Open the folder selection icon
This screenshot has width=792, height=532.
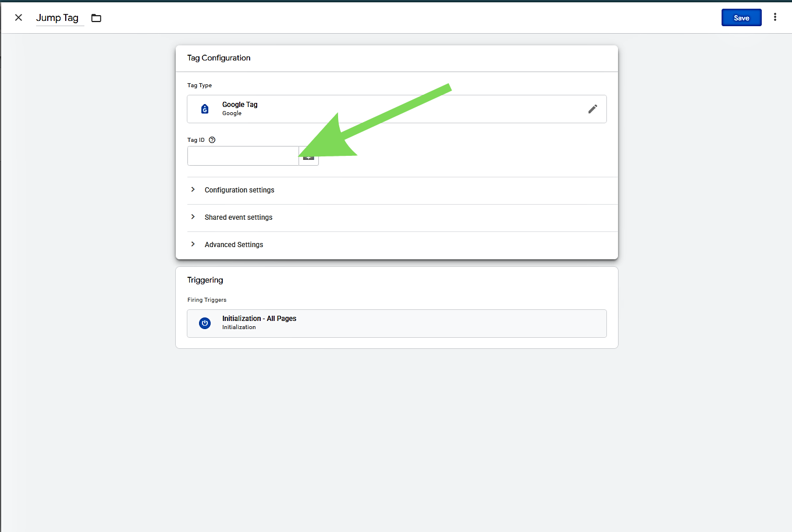[97, 18]
